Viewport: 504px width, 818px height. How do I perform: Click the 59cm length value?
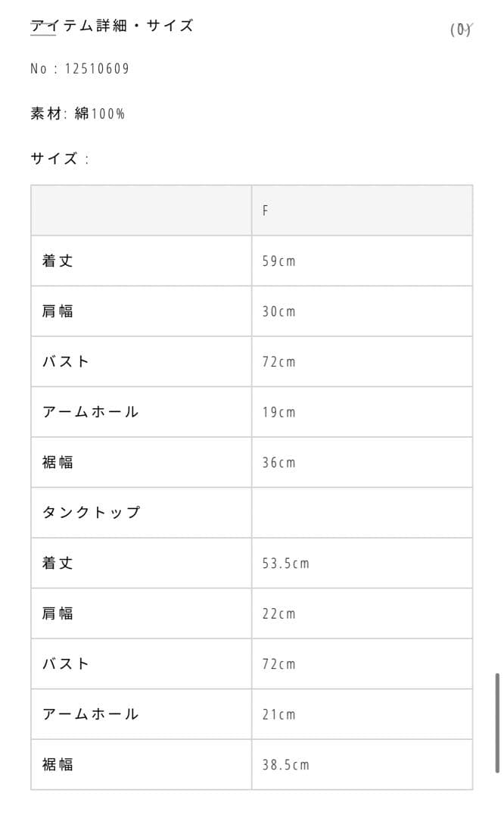point(278,261)
